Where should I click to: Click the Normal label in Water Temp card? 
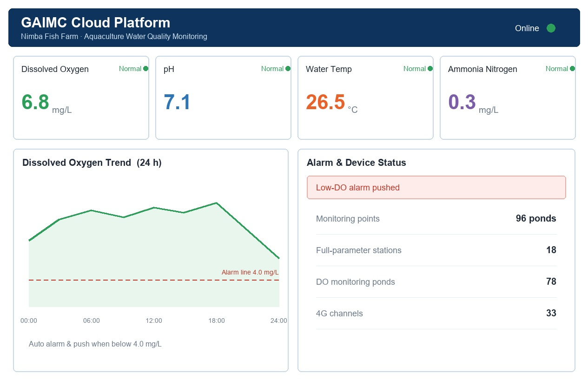pyautogui.click(x=415, y=69)
